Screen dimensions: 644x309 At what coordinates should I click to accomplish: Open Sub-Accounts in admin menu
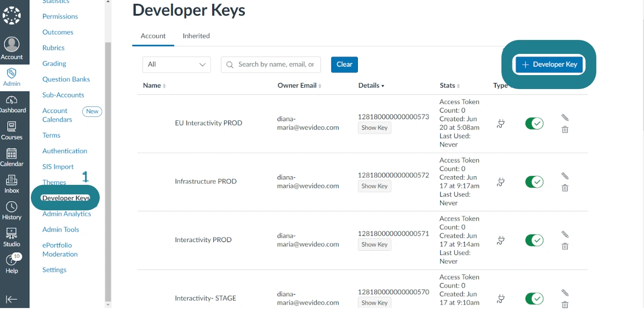pos(63,95)
